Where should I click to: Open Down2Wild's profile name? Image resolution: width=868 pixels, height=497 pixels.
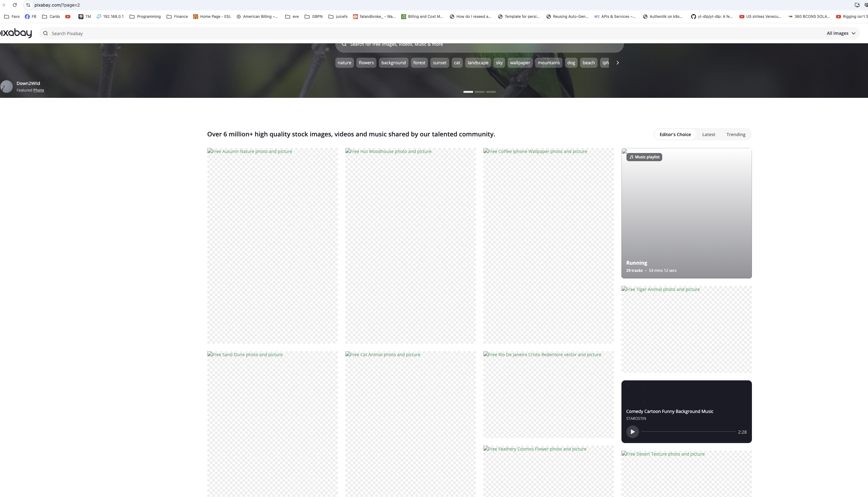click(x=28, y=83)
